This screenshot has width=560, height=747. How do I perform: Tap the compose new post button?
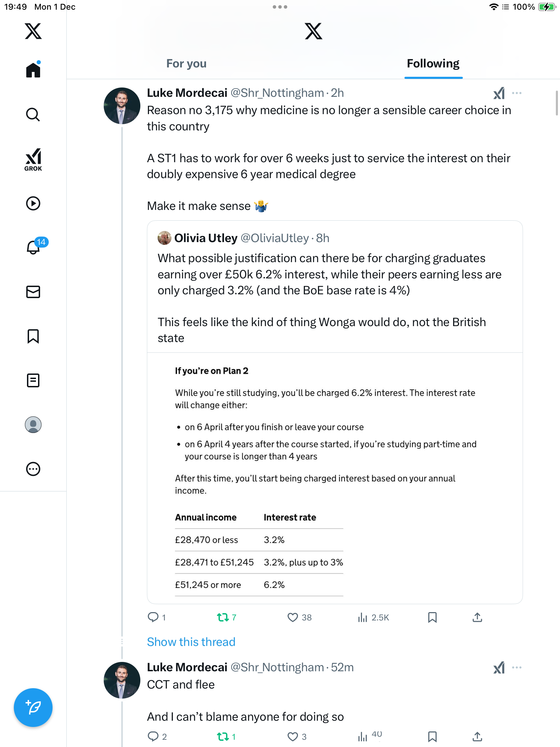point(33,708)
